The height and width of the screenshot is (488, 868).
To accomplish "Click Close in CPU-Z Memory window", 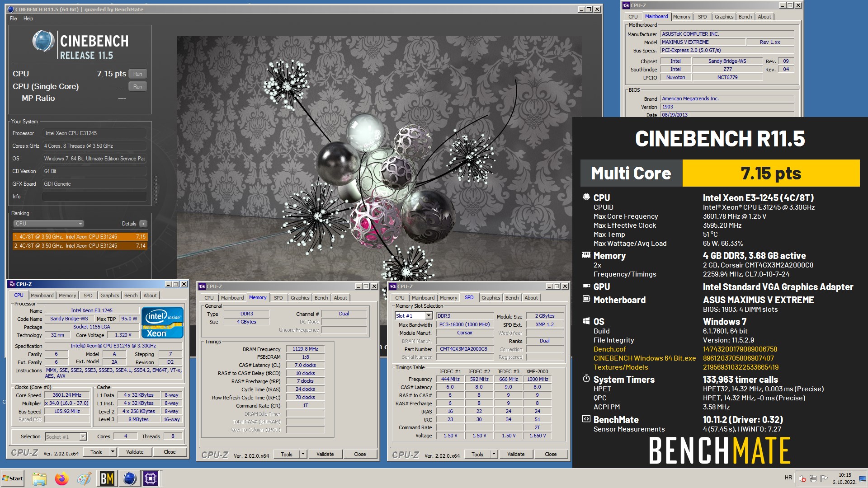I will 360,455.
